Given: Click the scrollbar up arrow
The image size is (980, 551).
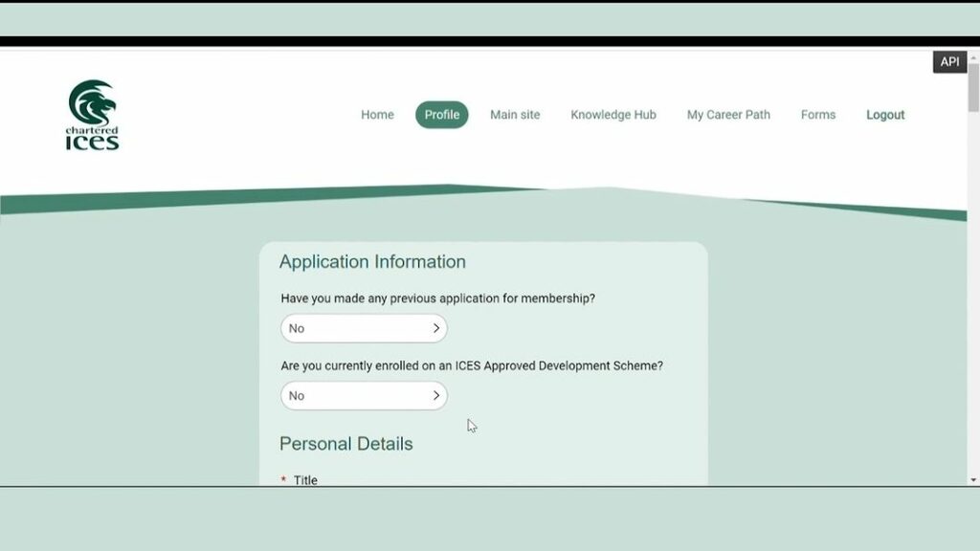Looking at the screenshot, I should click(x=973, y=55).
